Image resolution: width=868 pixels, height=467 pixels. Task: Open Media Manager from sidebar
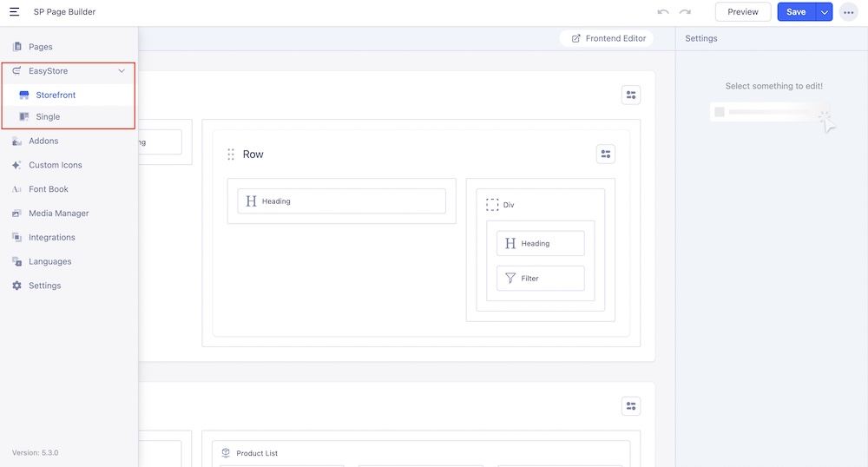coord(58,214)
